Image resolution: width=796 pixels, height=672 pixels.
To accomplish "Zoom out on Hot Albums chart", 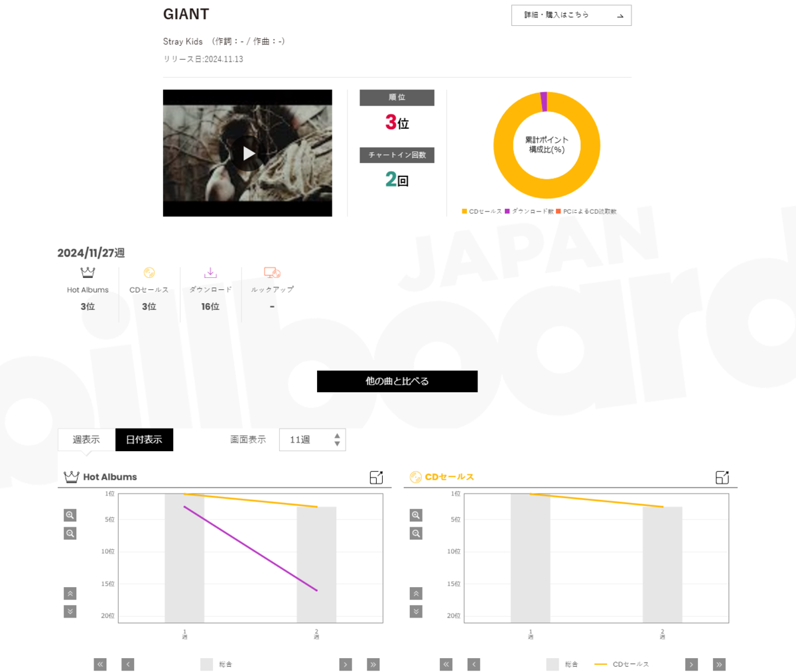I will [x=70, y=533].
